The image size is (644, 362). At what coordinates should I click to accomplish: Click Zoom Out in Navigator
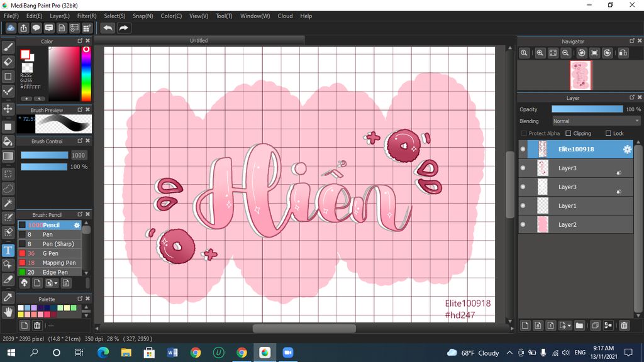click(565, 53)
